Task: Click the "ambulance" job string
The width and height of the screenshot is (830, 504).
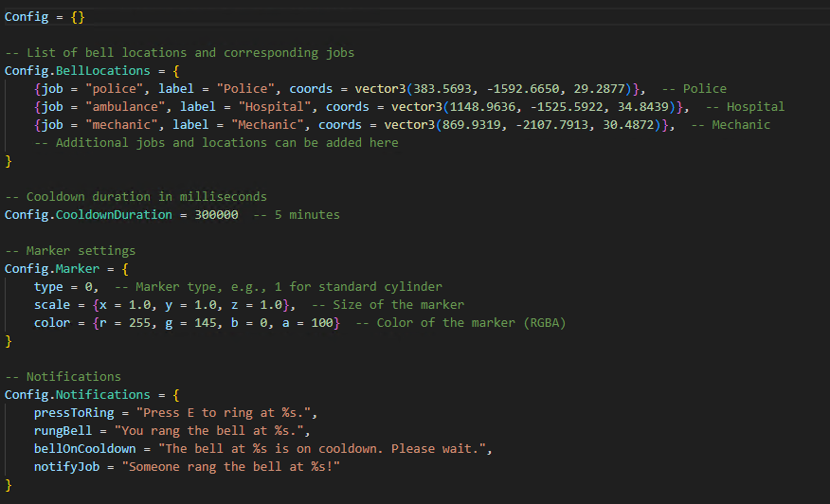Action: (125, 107)
